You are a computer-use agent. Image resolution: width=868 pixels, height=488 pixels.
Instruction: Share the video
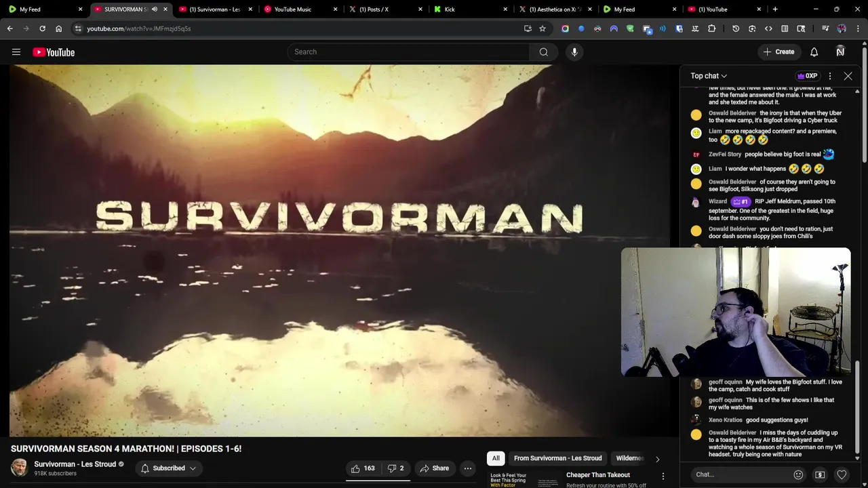click(x=434, y=468)
